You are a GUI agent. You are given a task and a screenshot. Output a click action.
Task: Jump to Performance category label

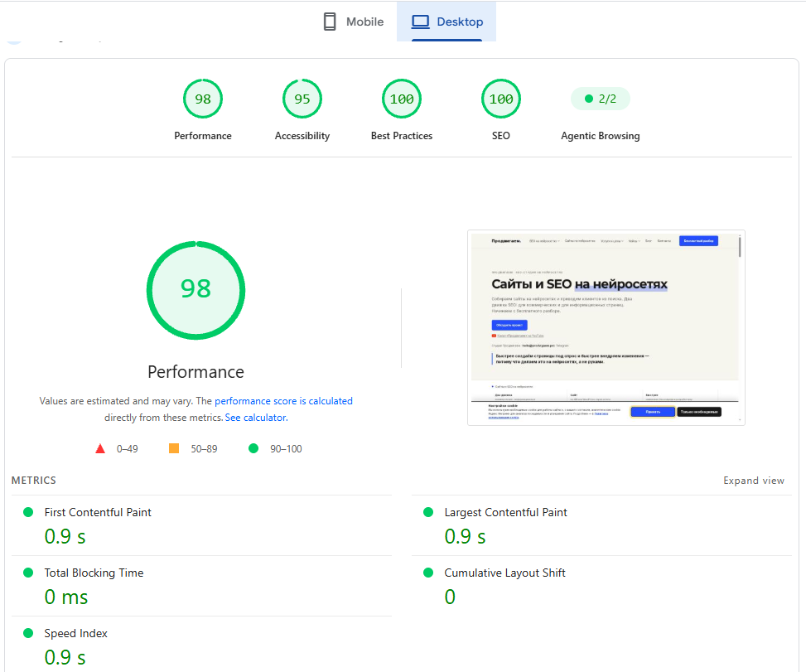203,136
